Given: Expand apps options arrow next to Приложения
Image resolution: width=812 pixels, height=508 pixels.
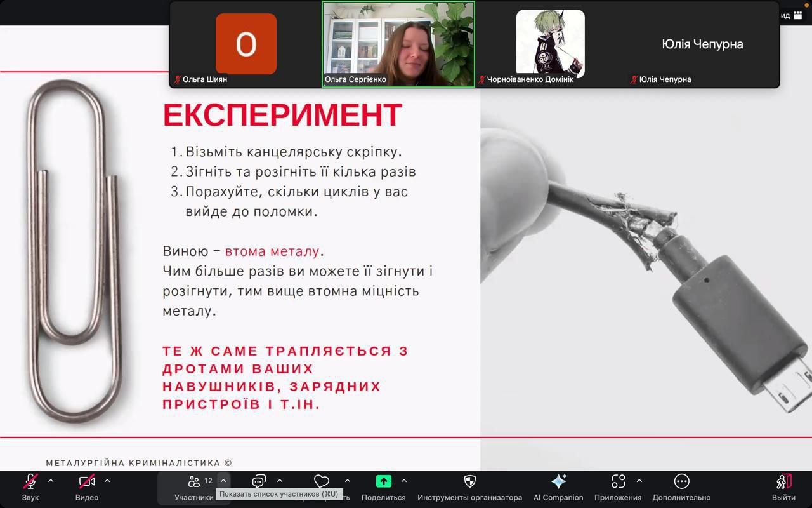Looking at the screenshot, I should click(x=639, y=481).
